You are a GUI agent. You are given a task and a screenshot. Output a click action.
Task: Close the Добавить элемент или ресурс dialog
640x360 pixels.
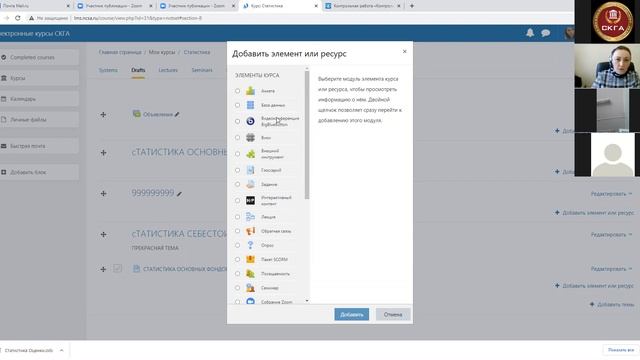point(404,51)
